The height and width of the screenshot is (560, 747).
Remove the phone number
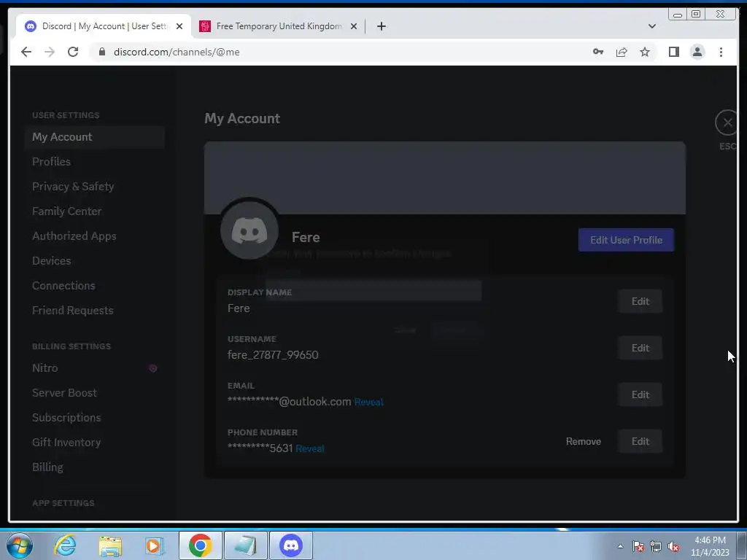(583, 441)
